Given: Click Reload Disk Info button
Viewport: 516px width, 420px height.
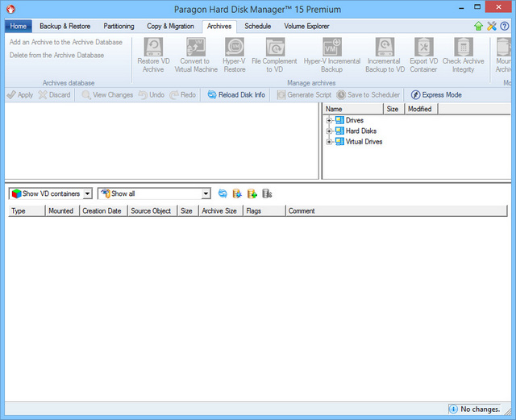Looking at the screenshot, I should coord(235,95).
